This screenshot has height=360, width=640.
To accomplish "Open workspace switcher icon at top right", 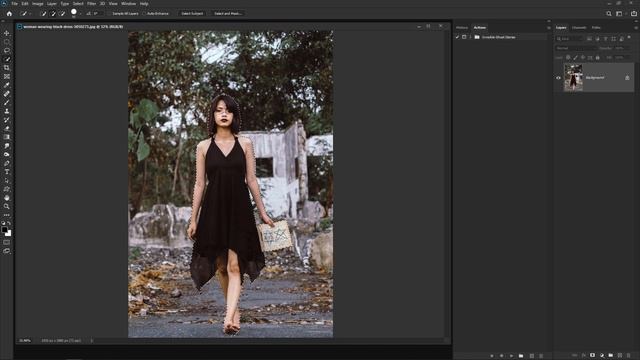I will point(619,13).
